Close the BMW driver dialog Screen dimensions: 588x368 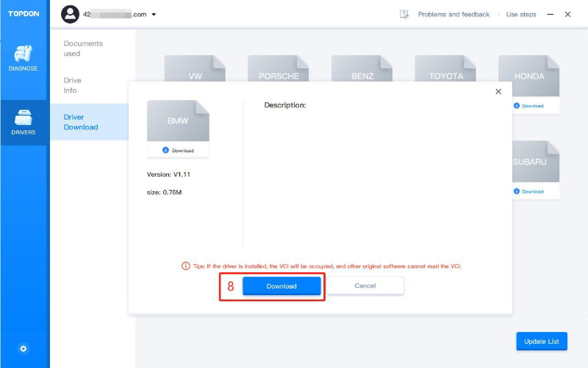pyautogui.click(x=498, y=91)
